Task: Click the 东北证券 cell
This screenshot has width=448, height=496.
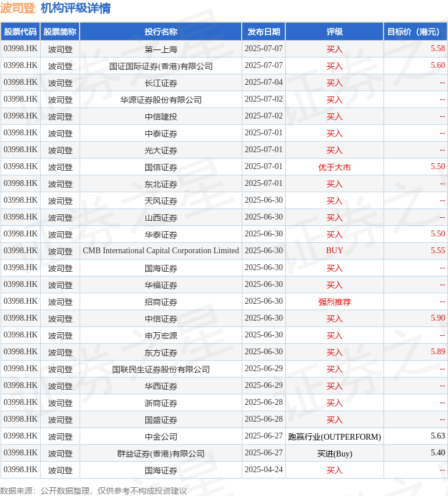Action: coord(161,184)
